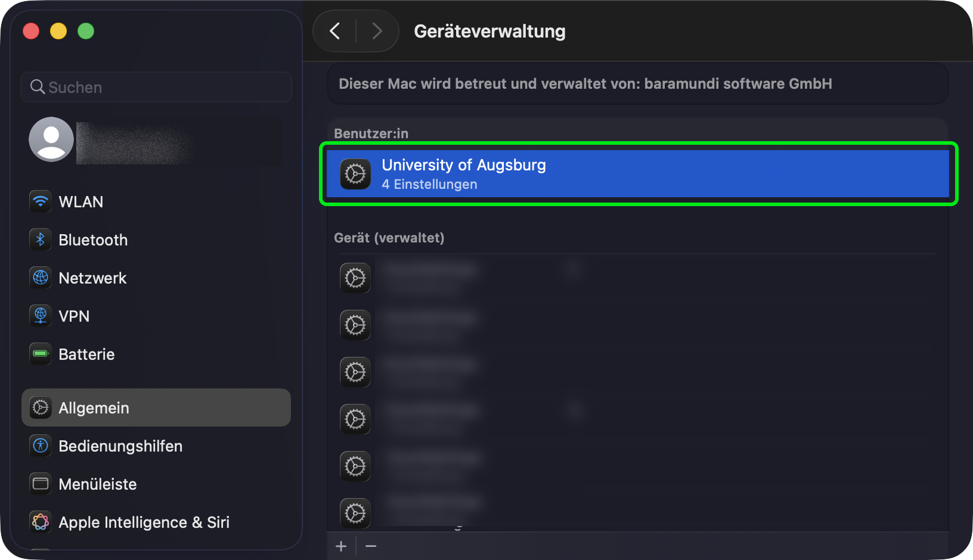Click the green fullscreen window button
Image resolution: width=973 pixels, height=560 pixels.
click(86, 31)
